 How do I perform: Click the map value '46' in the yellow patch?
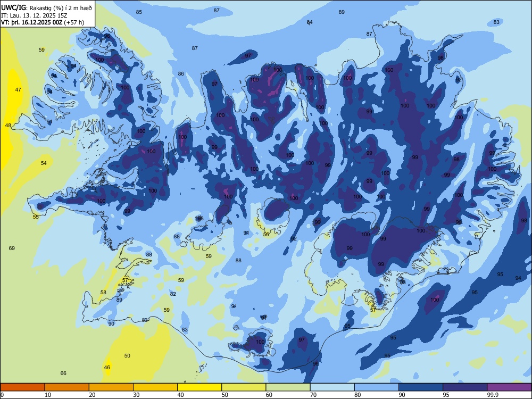click(107, 368)
